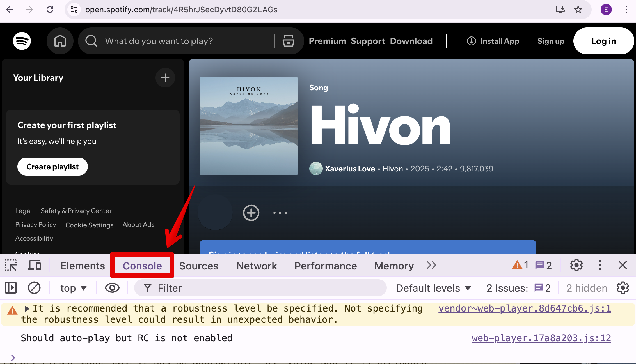Select the DevTools inspect element picker icon
The image size is (636, 364).
click(x=11, y=265)
